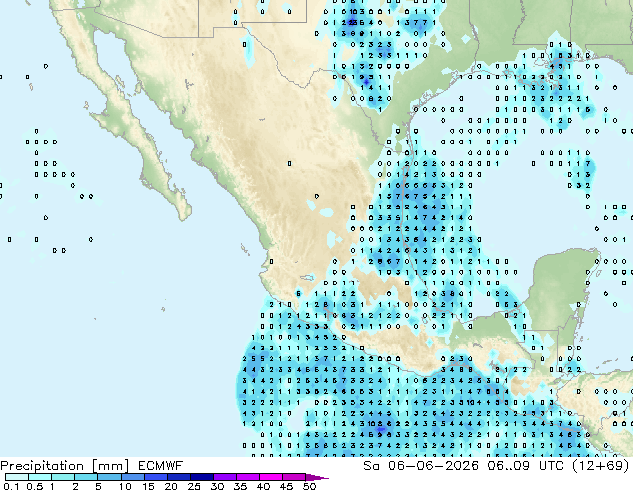This screenshot has height=490, width=634.
Task: Click the 1–2 mm legend color swatch
Action: [63, 477]
